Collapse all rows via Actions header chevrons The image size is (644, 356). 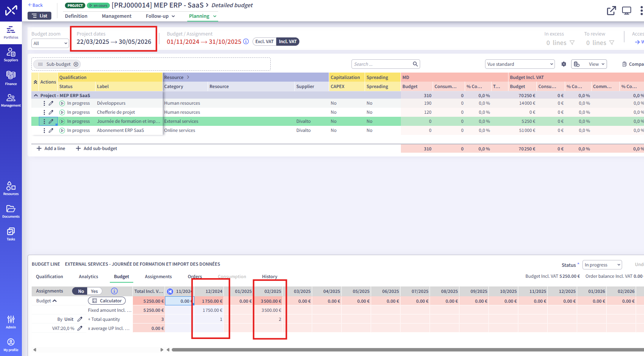pyautogui.click(x=35, y=82)
